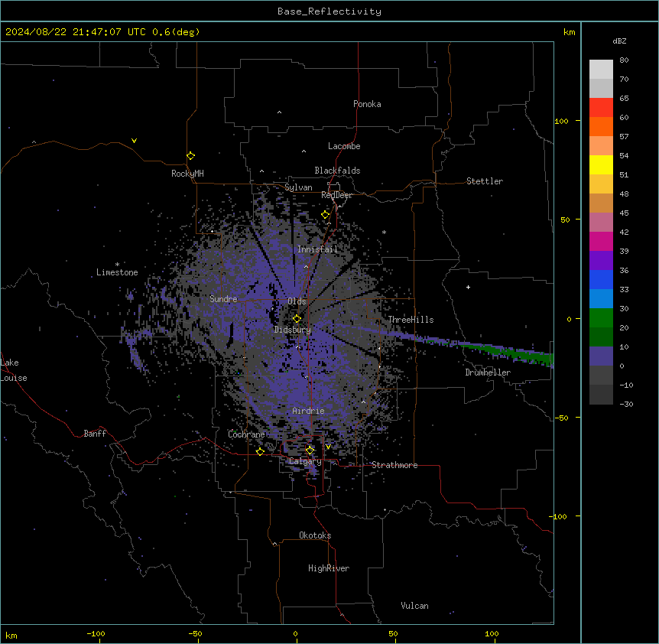Click the tan-orange 45-48 dBZ legend swatch
The height and width of the screenshot is (644, 659).
pos(601,203)
